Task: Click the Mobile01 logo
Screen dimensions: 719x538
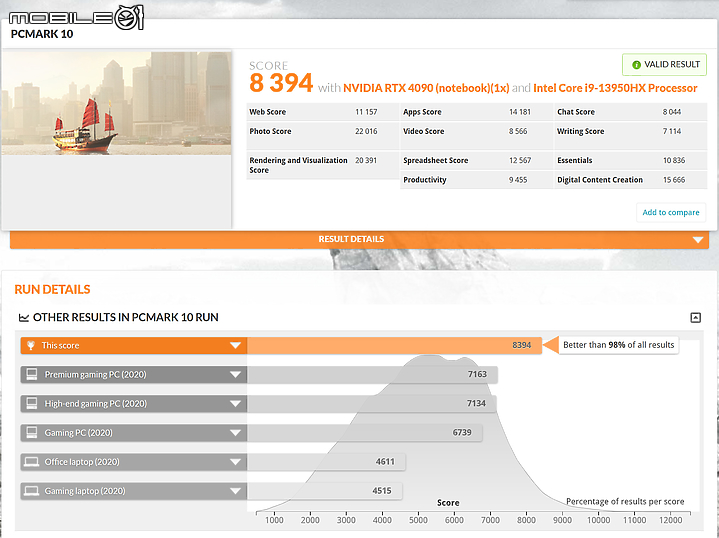Action: tap(76, 18)
